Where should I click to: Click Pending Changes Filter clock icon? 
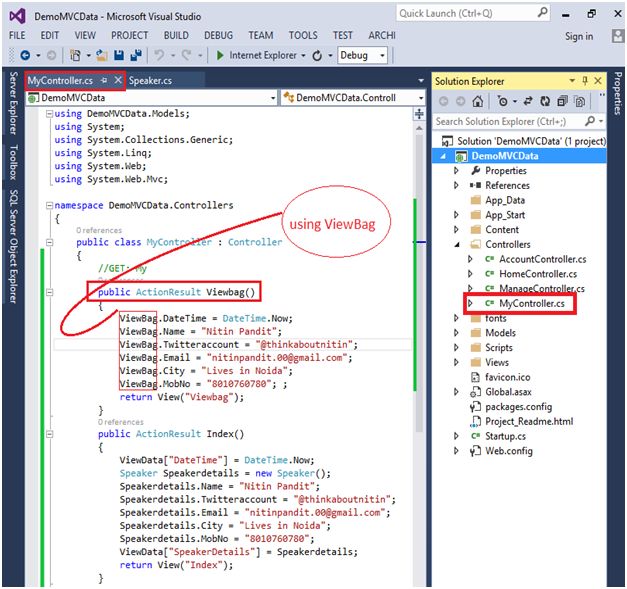coord(503,101)
